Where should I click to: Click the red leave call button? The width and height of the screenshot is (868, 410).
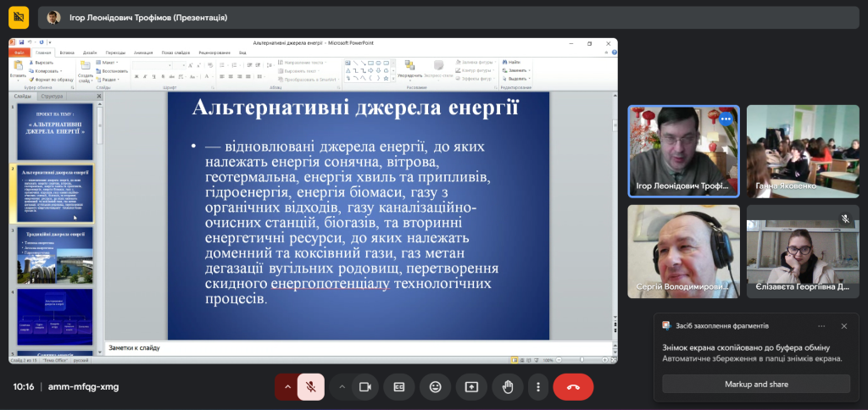coord(573,387)
